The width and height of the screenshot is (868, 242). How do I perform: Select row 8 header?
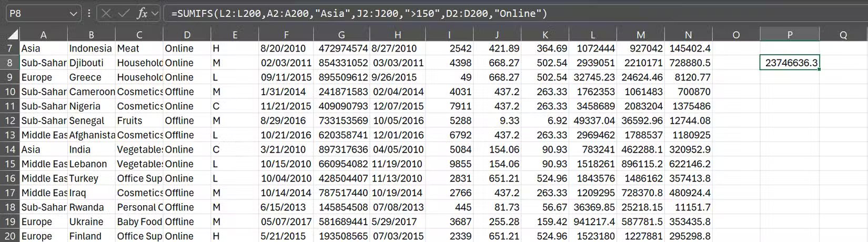tap(9, 63)
